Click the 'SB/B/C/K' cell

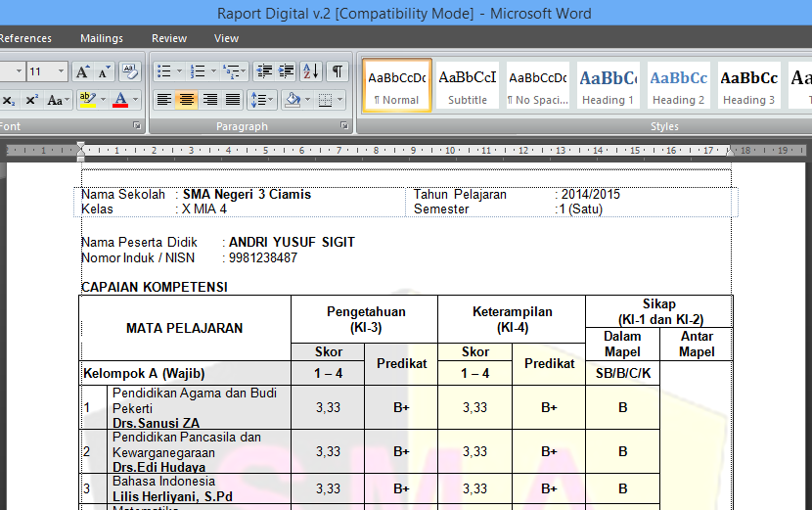623,373
